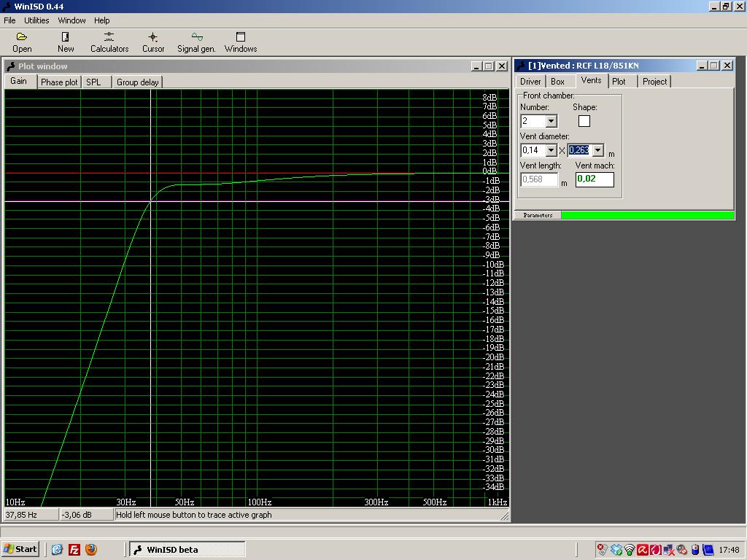Viewport: 747px width, 560px height.
Task: Activate the Cursor tool
Action: (153, 42)
